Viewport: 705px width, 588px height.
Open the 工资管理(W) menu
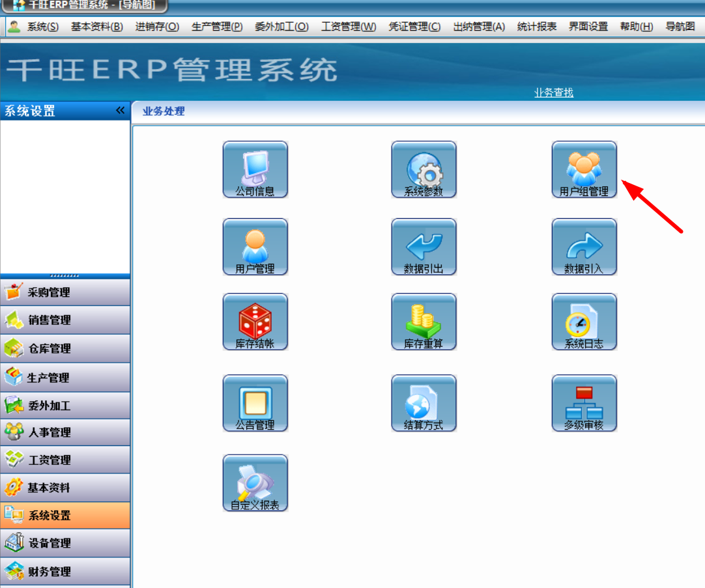coord(349,27)
